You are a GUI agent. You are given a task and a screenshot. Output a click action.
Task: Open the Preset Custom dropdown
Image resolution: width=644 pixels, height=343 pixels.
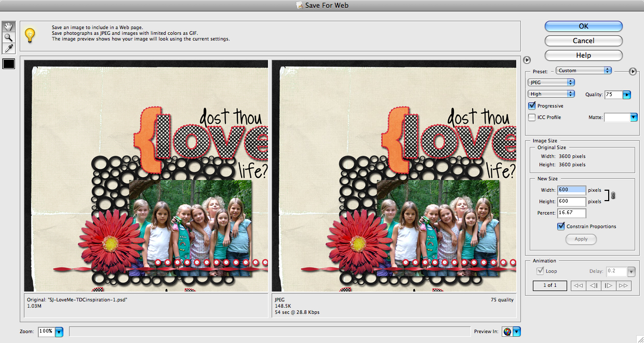click(583, 71)
